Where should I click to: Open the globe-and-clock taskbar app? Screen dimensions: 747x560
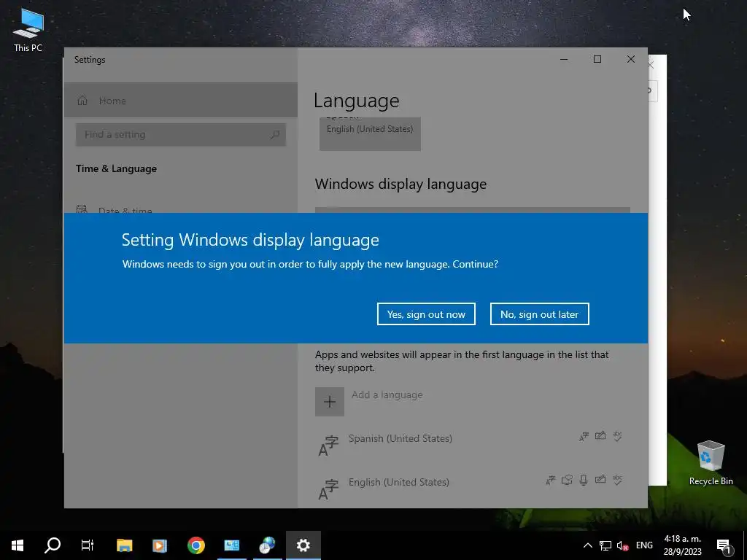267,545
